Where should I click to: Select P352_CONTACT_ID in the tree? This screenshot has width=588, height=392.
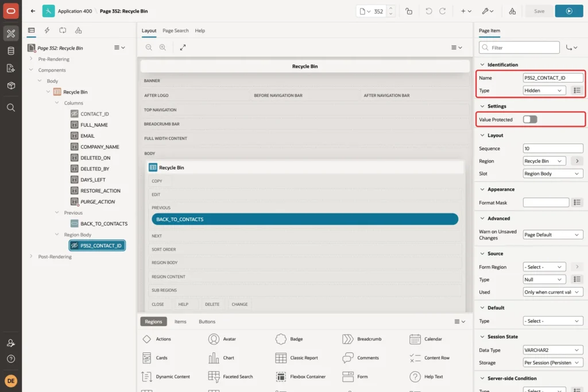97,246
